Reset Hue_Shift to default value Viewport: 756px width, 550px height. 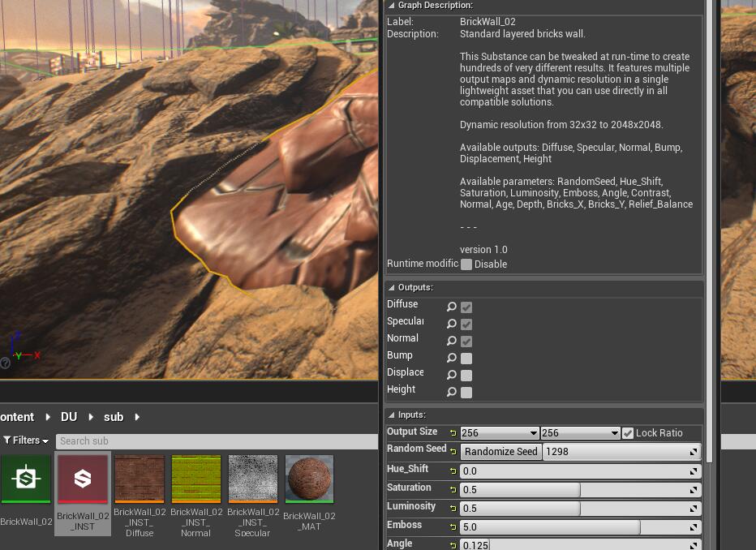point(453,471)
